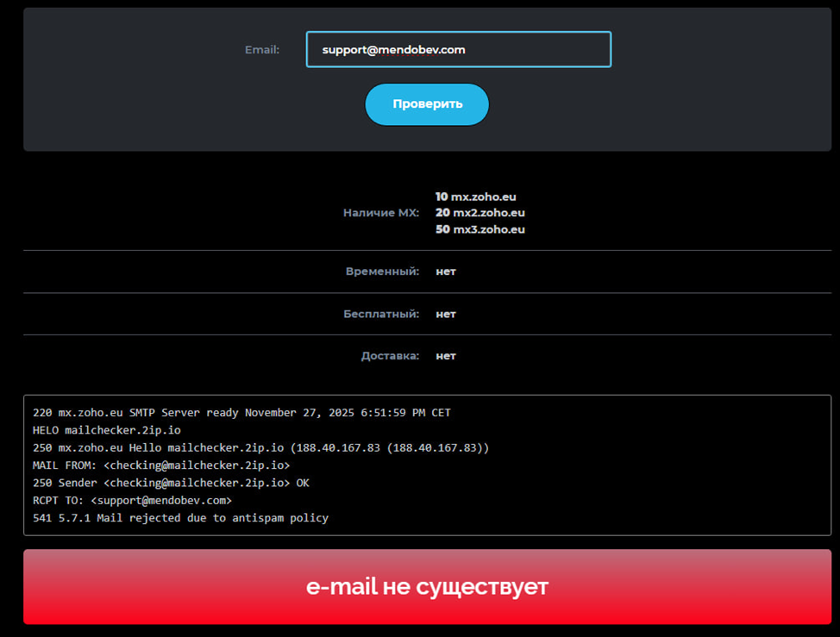Click the нет value next to Бесплатный
Image resolution: width=840 pixels, height=637 pixels.
tap(446, 314)
